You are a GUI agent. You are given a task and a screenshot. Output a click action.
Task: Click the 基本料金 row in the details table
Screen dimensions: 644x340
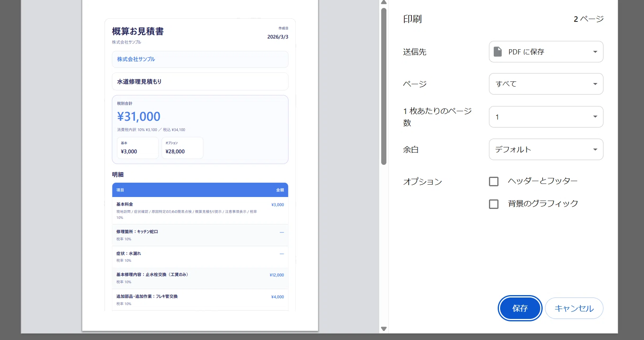click(x=200, y=211)
